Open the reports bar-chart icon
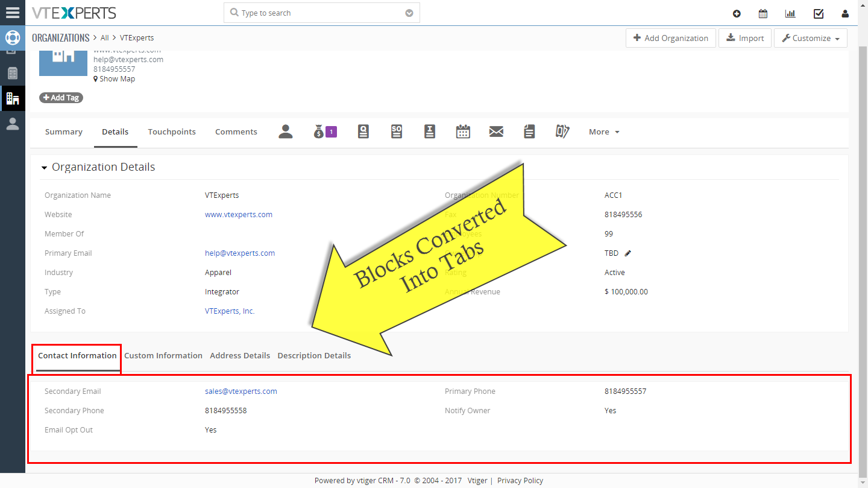 790,13
